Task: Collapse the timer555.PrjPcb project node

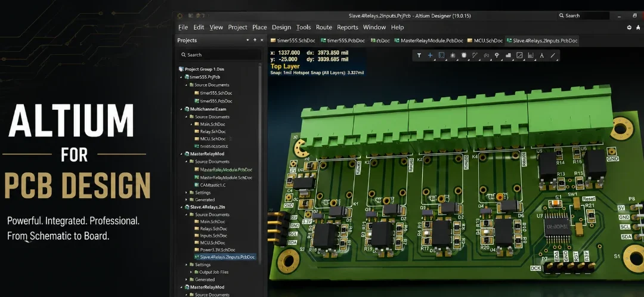Action: coord(181,77)
